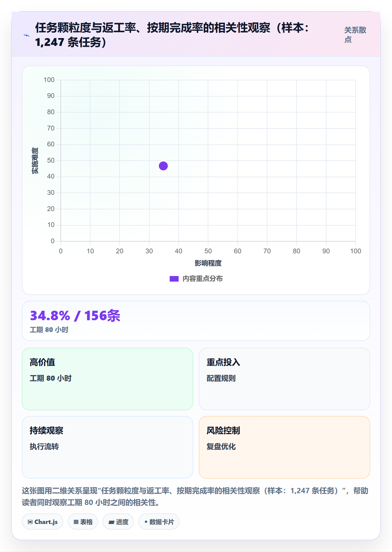Click 配置规则 text in the 重点投入 card
The width and height of the screenshot is (392, 552).
click(221, 378)
